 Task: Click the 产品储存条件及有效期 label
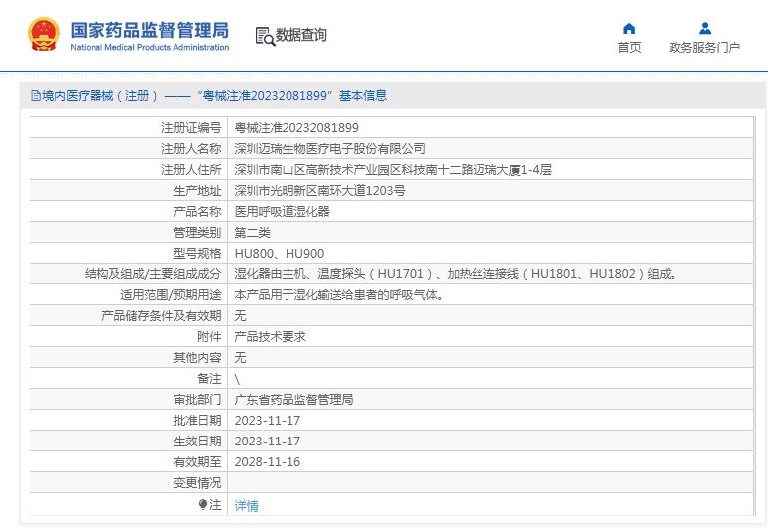(161, 315)
